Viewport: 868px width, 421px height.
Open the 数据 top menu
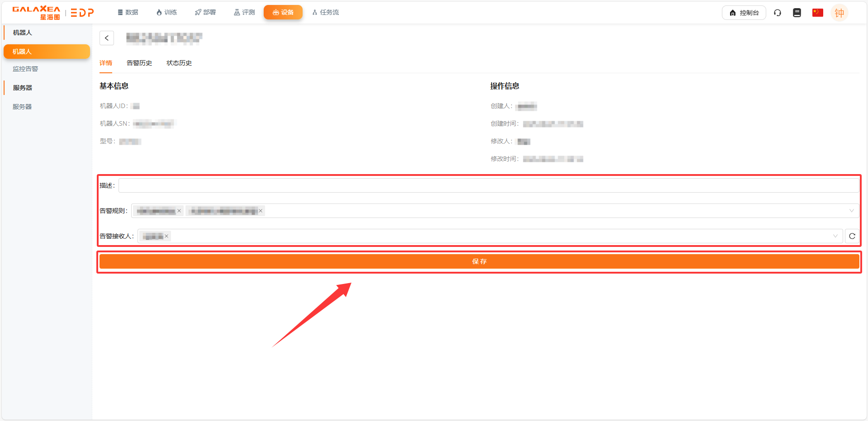128,12
